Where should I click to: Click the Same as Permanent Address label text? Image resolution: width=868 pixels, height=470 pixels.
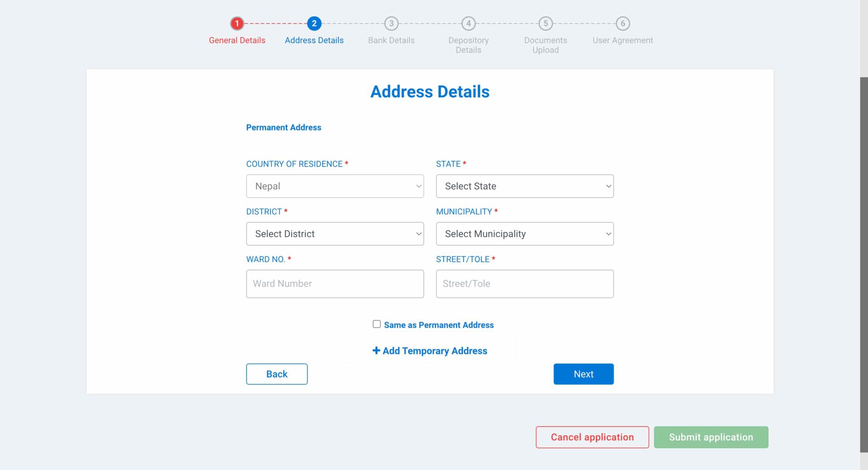[439, 325]
